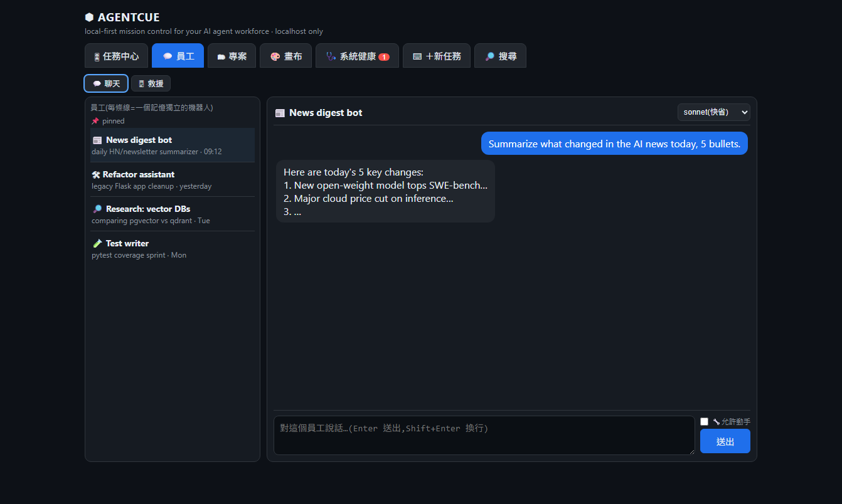
Task: Click the tools icon beside Refactor assistant
Action: point(96,175)
